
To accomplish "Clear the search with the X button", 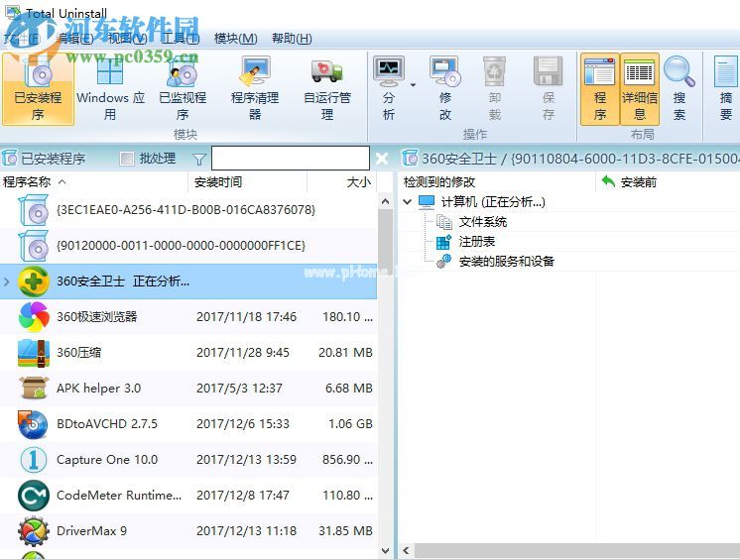I will [382, 159].
